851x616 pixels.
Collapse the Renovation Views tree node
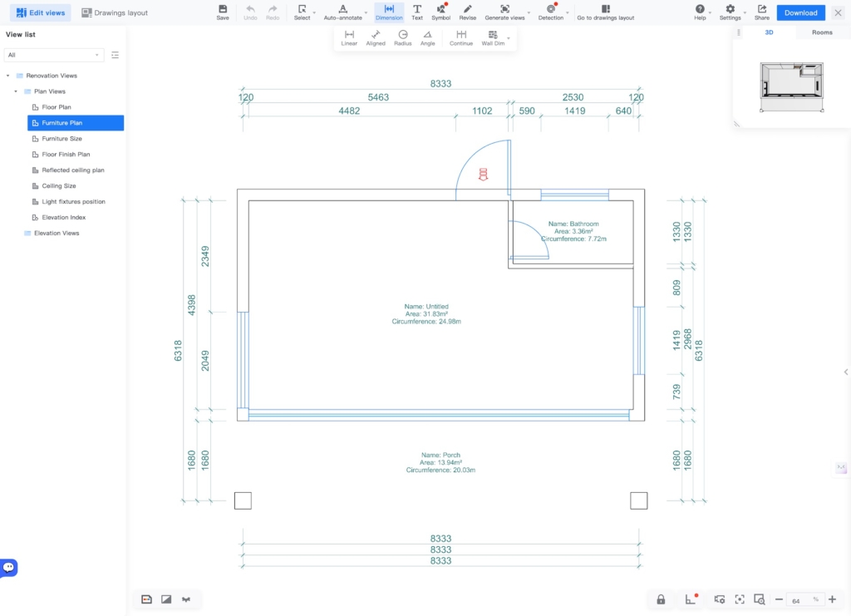coord(8,76)
